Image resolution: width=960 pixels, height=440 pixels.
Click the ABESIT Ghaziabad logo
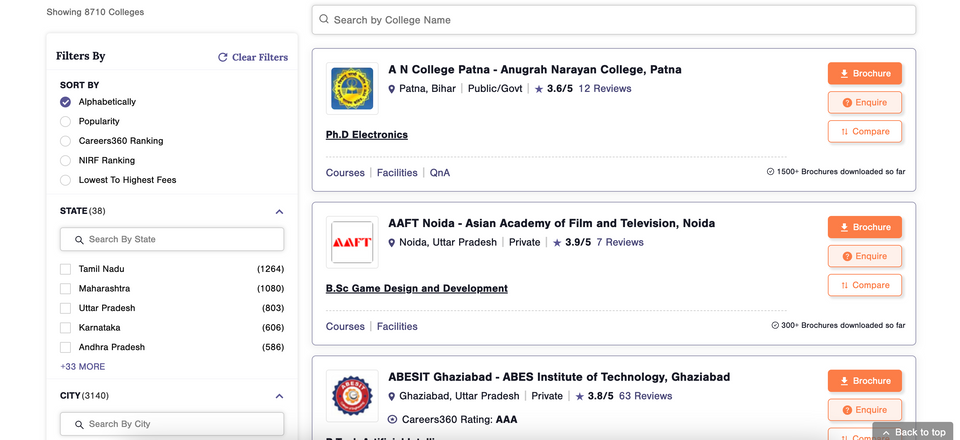click(352, 396)
